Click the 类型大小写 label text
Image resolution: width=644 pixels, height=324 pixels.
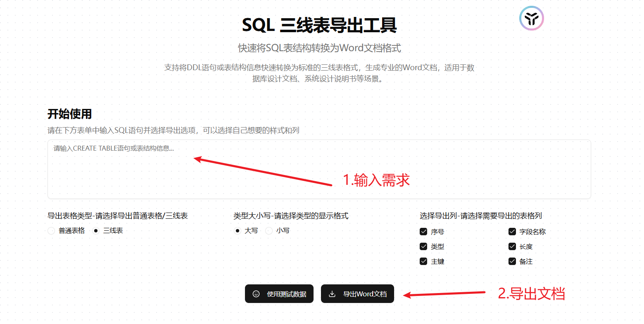pyautogui.click(x=291, y=216)
